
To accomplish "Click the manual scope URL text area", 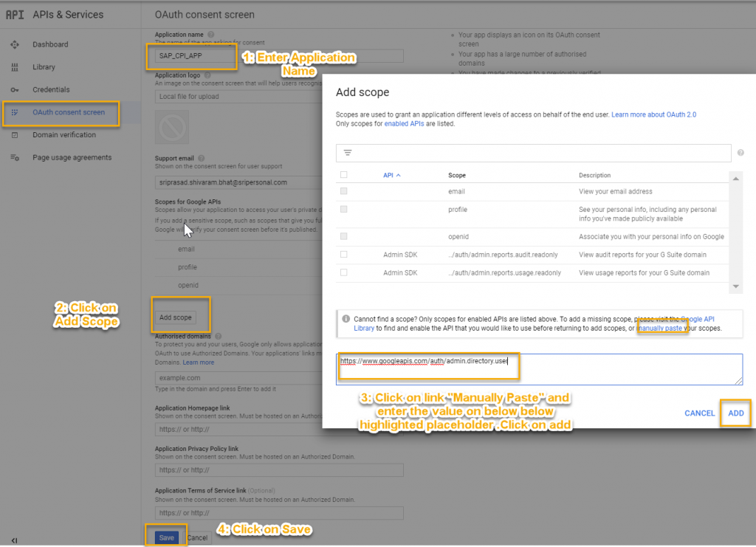I will click(x=539, y=369).
